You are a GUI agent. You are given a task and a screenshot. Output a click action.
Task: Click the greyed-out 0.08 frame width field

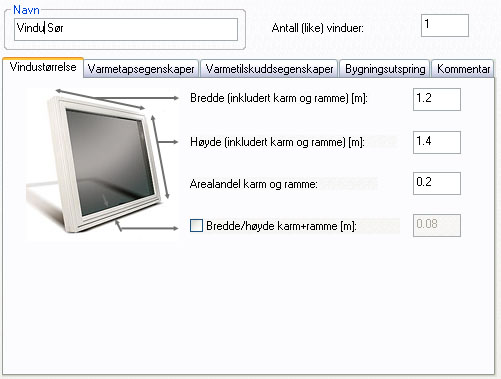437,226
